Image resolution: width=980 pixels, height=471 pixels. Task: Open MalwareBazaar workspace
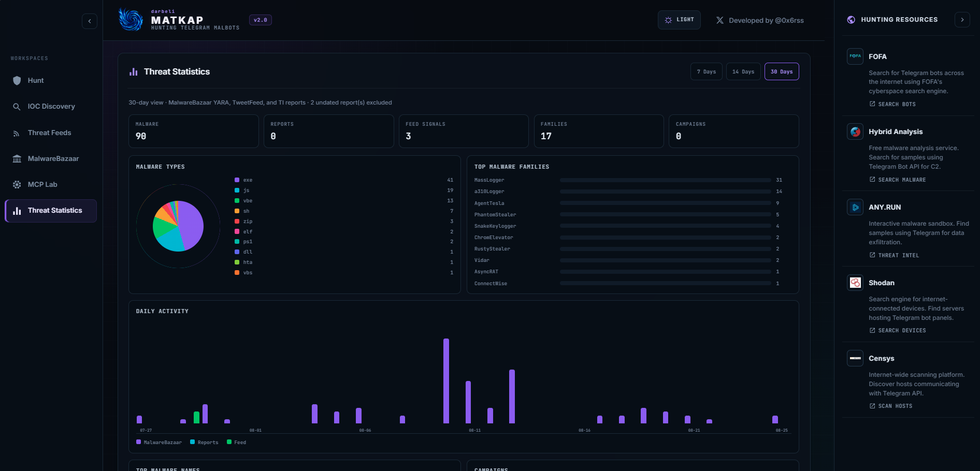51,158
